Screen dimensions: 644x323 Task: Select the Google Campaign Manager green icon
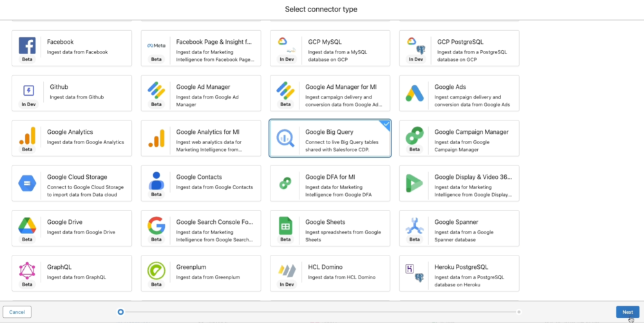tap(414, 135)
